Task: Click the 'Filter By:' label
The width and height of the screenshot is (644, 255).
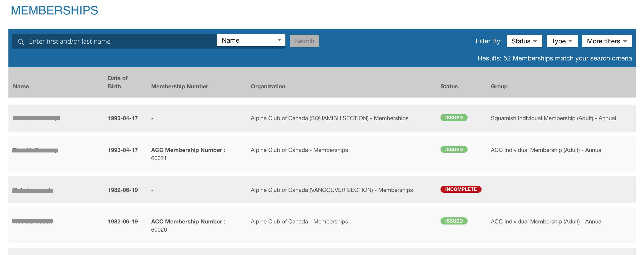Action: (489, 41)
